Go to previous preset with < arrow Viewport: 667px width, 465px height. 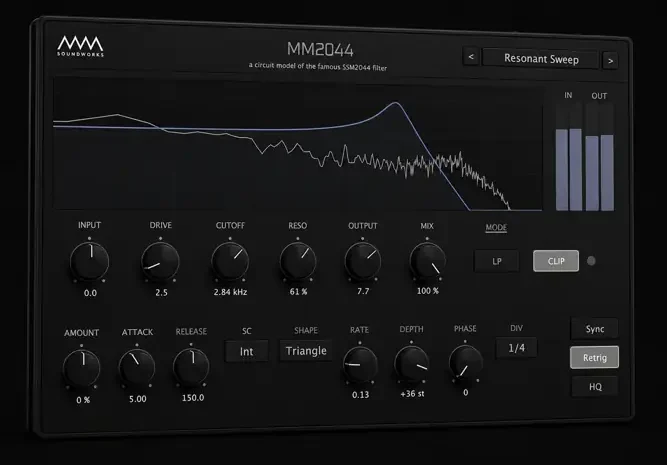[471, 57]
